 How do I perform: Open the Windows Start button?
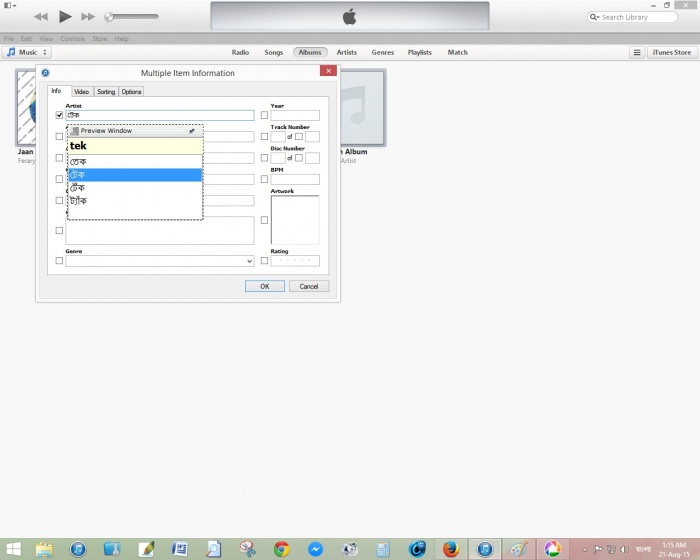pyautogui.click(x=13, y=549)
